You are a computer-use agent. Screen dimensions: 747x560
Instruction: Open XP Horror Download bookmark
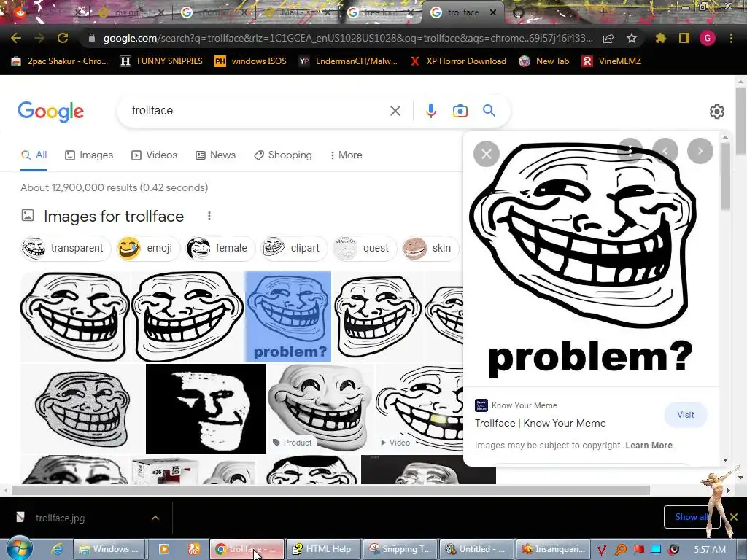coord(458,61)
